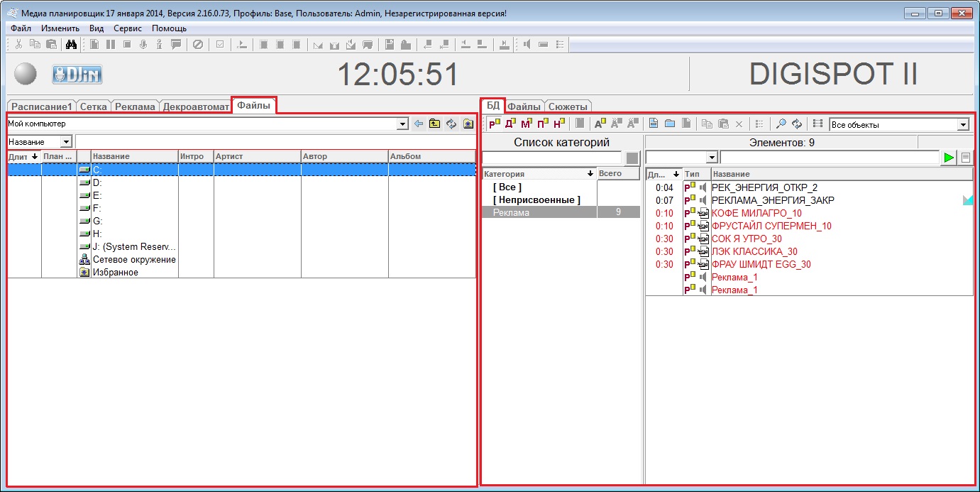
Task: Click the crossed-circle block icon in top toolbar
Action: pyautogui.click(x=198, y=44)
